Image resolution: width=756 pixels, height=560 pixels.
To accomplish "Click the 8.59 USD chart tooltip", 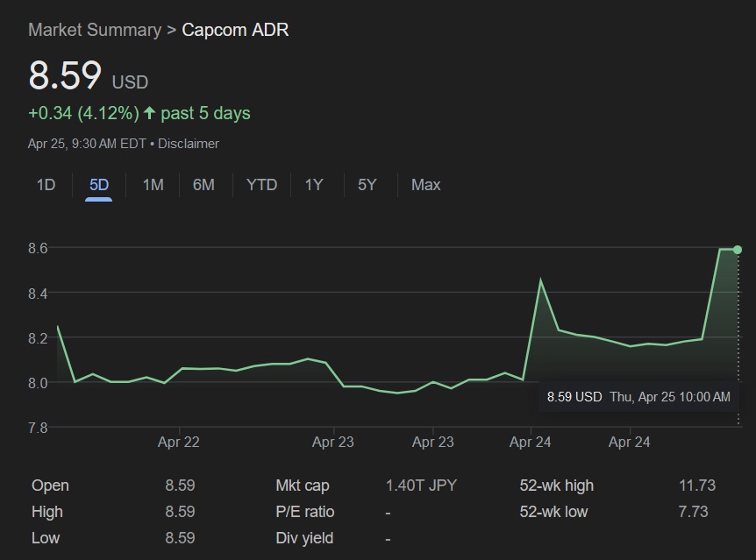I will pos(638,397).
